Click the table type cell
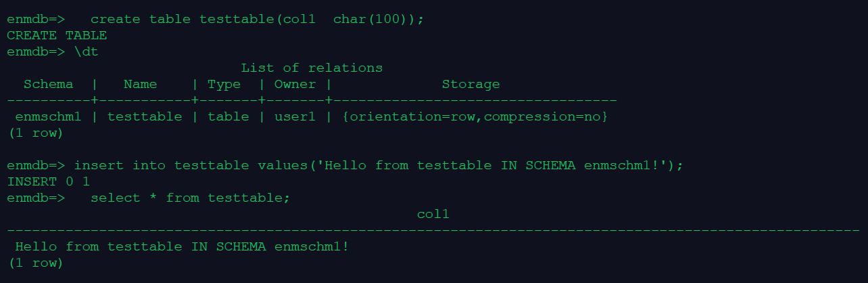The image size is (868, 283). tap(228, 116)
